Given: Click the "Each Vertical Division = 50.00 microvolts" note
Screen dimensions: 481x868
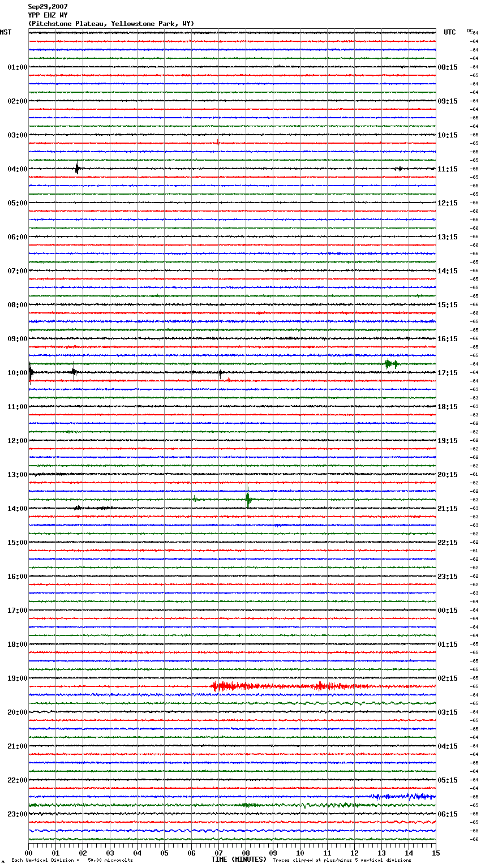Looking at the screenshot, I should pyautogui.click(x=72, y=861).
